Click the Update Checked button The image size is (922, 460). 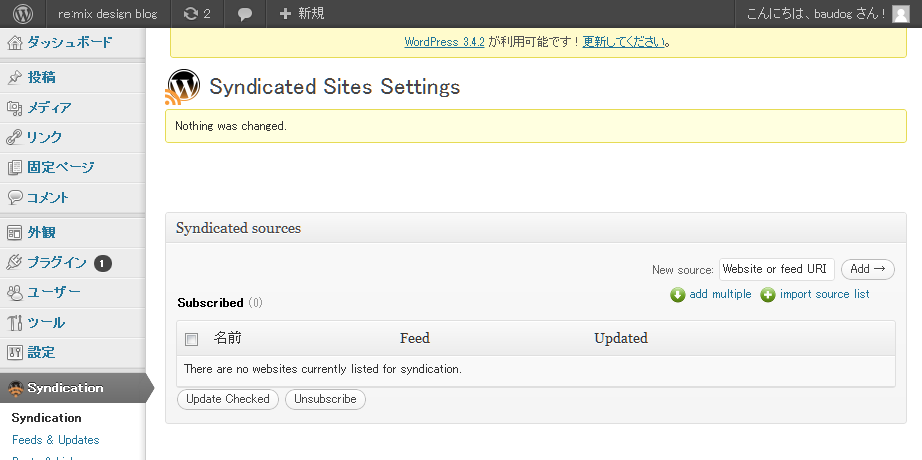point(228,399)
